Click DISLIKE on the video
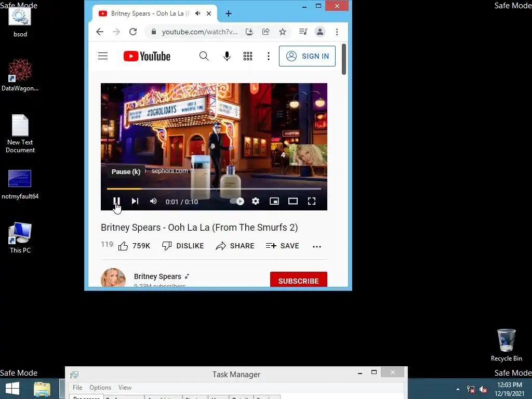 point(183,246)
